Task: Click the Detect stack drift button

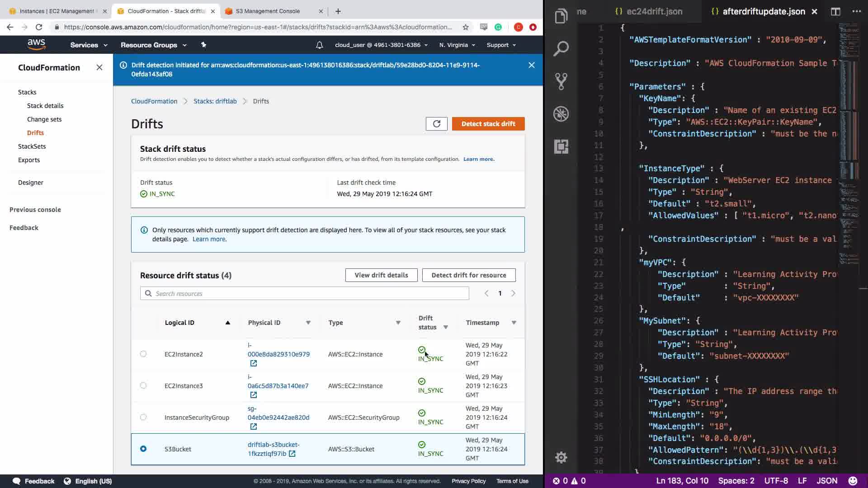Action: click(488, 124)
